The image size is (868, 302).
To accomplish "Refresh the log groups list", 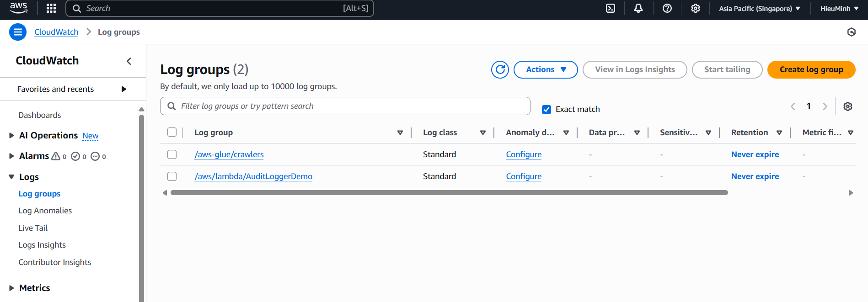I will click(500, 69).
